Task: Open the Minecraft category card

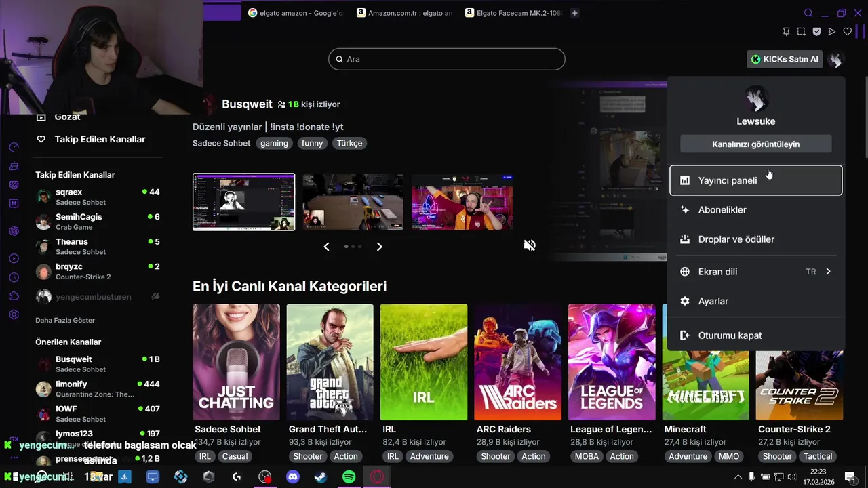Action: 705,385
